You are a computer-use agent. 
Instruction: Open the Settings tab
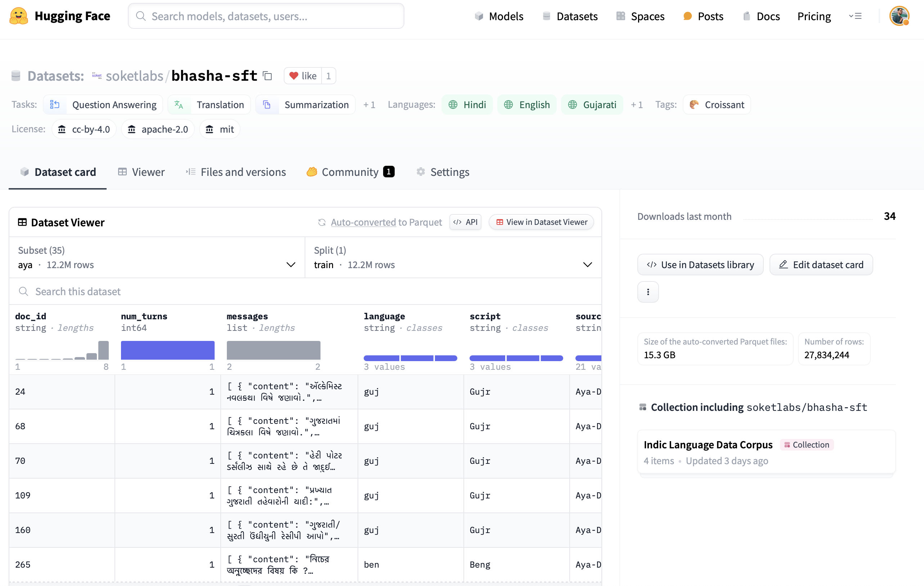click(443, 172)
